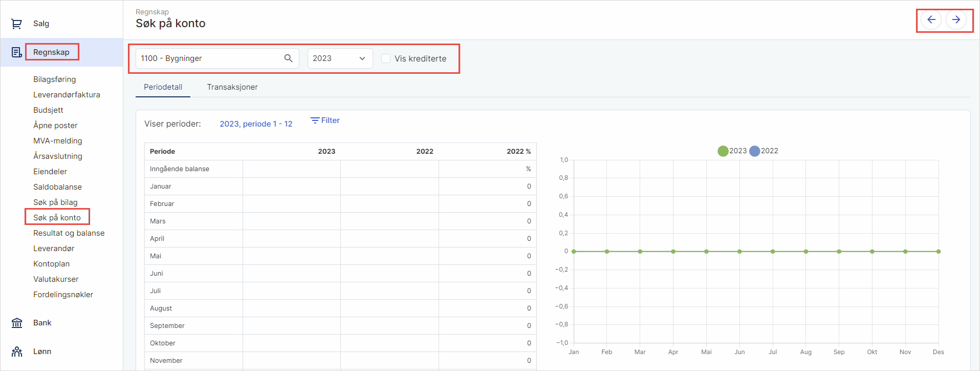Image resolution: width=980 pixels, height=371 pixels.
Task: Go to previous account with left arrow
Action: tap(931, 20)
